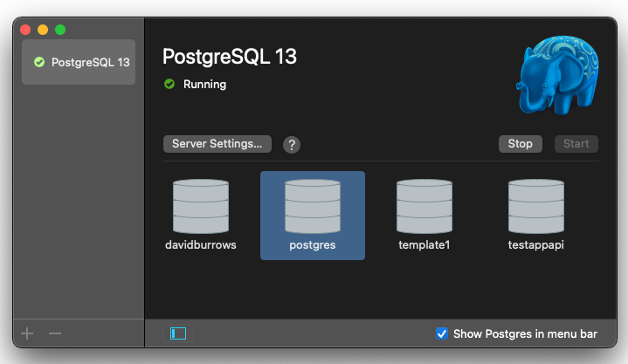
Task: Open the davidburrows database icon
Action: point(201,207)
